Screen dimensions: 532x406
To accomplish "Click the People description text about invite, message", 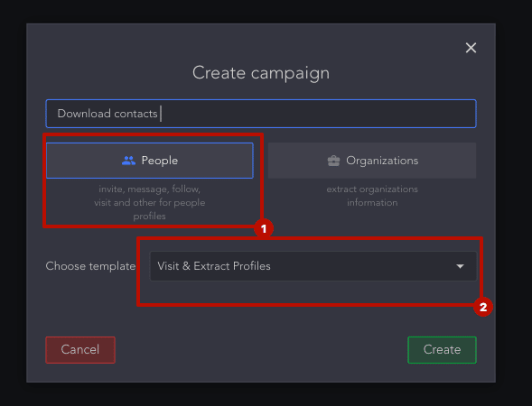I will [150, 202].
